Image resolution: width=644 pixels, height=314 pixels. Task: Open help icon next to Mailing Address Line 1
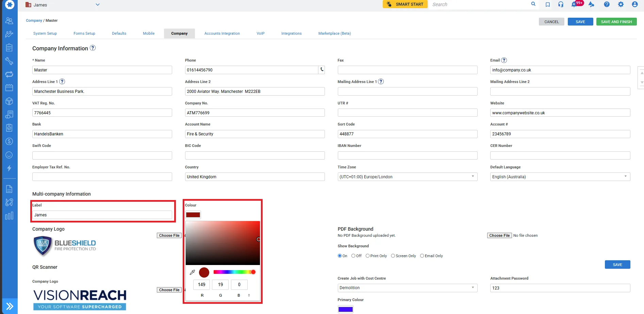(x=381, y=82)
